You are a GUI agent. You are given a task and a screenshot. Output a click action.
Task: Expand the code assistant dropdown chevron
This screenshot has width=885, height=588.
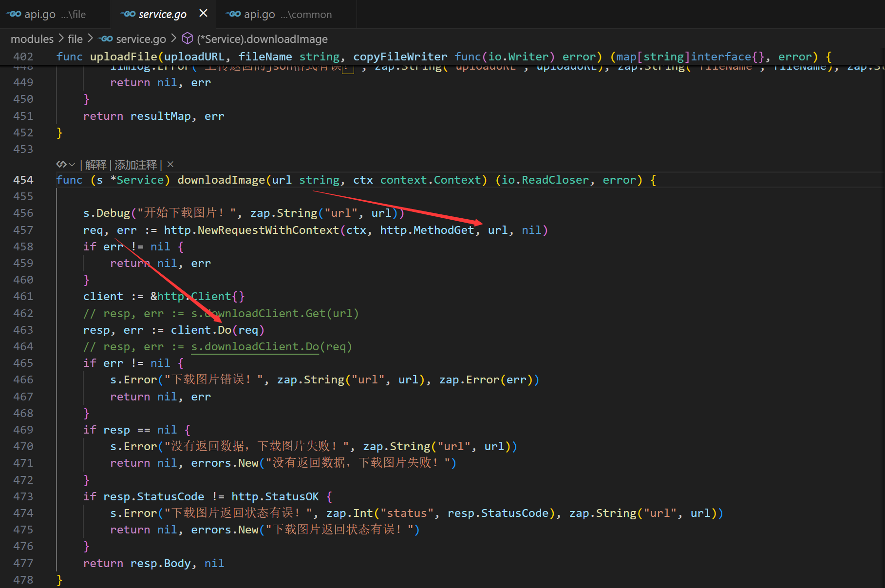(x=72, y=165)
